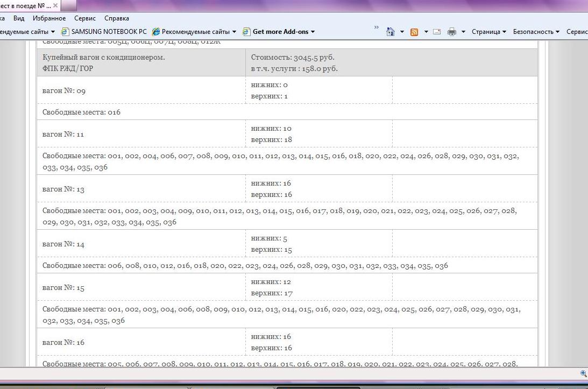The width and height of the screenshot is (588, 389).
Task: Expand the Print options dropdown arrow
Action: pyautogui.click(x=463, y=32)
